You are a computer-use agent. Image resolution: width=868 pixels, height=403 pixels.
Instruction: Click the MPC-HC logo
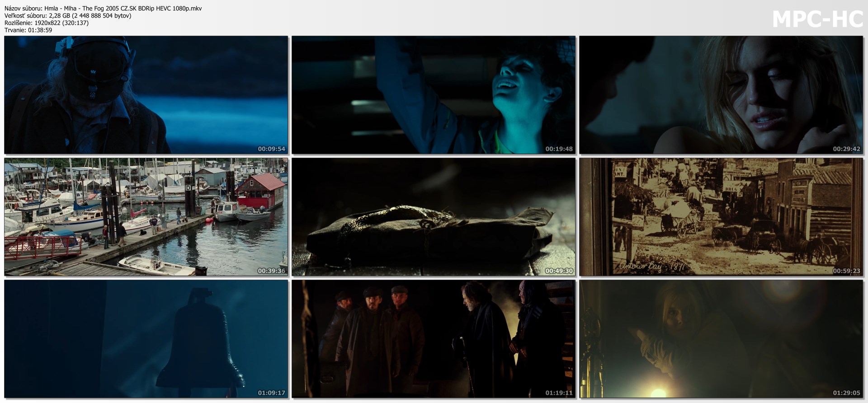pos(817,19)
